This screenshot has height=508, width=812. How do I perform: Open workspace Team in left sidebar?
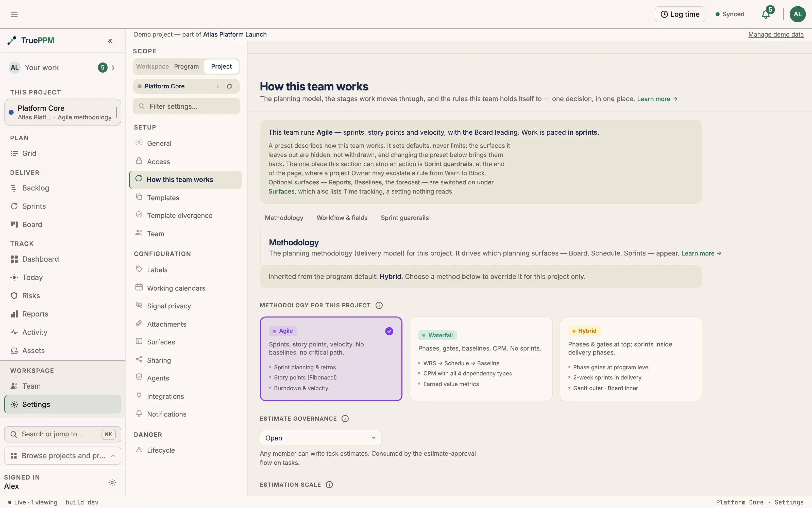point(63,386)
